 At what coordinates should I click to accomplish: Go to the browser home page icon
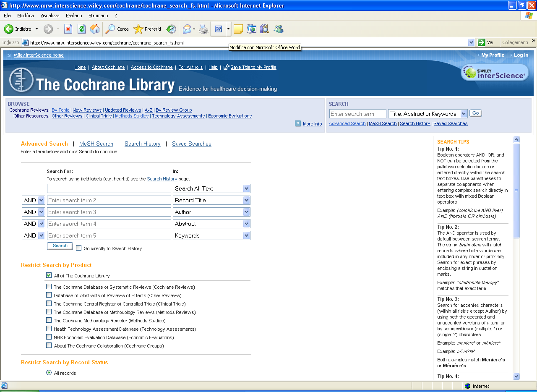coord(95,29)
